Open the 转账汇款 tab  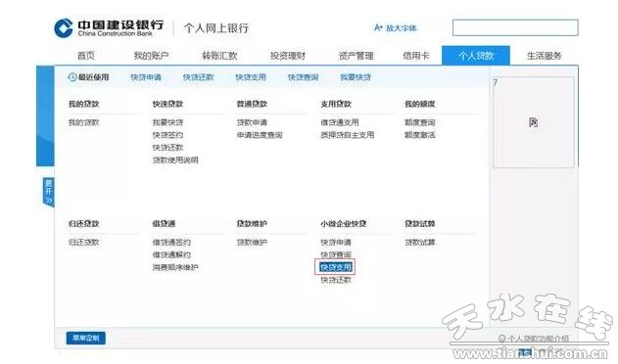click(x=219, y=56)
